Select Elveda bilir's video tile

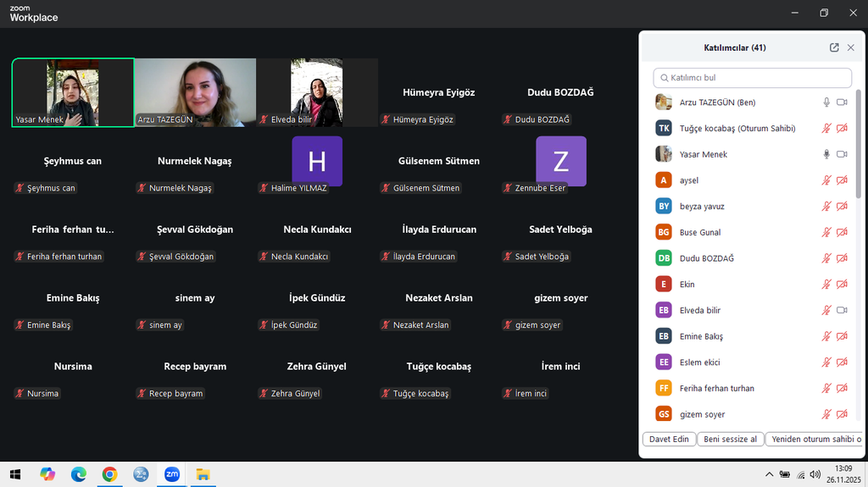[x=317, y=92]
